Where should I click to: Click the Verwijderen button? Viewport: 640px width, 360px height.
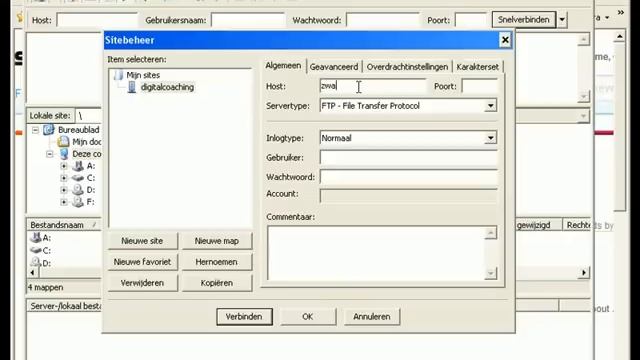point(142,283)
